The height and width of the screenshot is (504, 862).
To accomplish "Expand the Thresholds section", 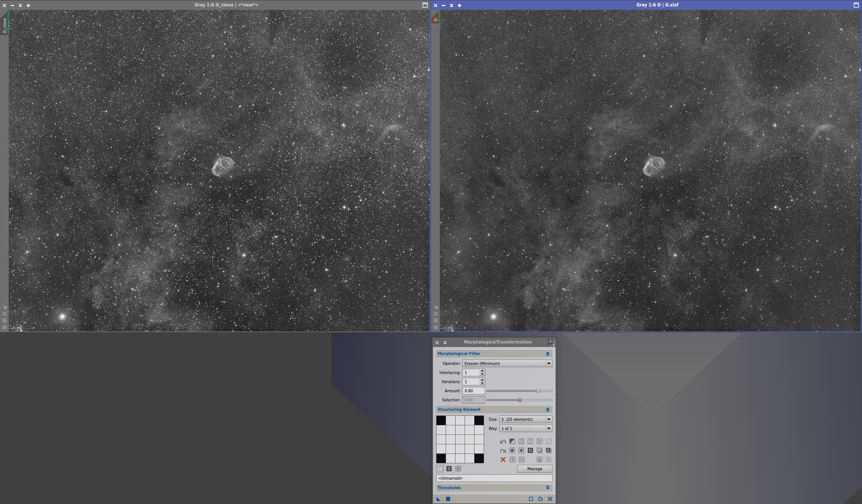I will (548, 488).
